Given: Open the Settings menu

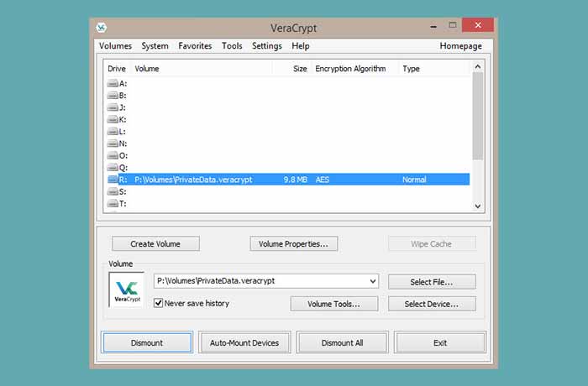Looking at the screenshot, I should 266,45.
